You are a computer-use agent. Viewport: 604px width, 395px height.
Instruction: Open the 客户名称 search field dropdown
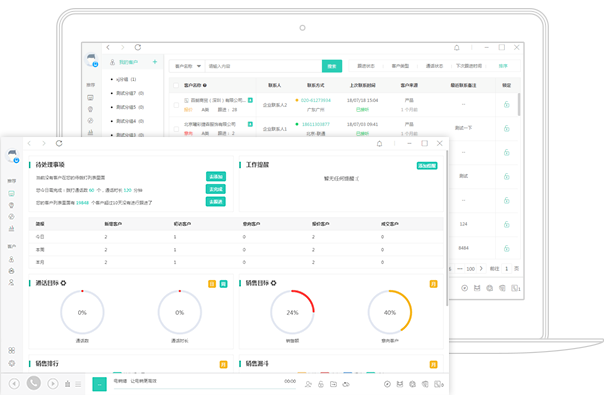coord(188,66)
